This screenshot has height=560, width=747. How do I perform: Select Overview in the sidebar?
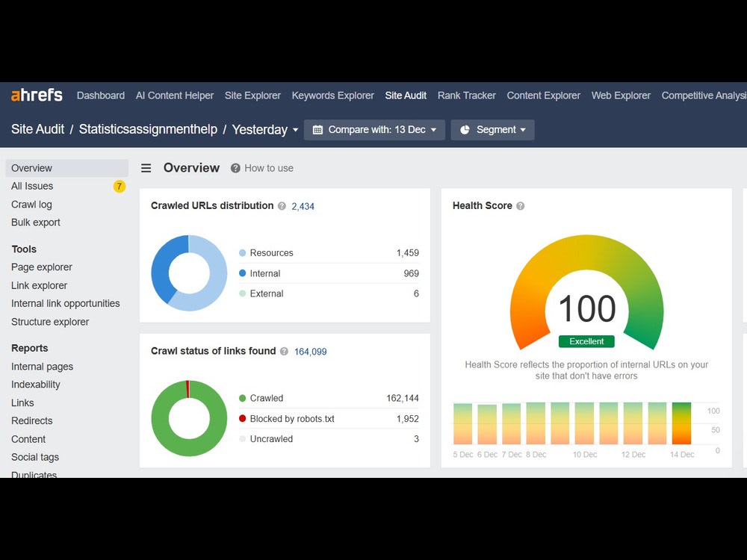(67, 168)
